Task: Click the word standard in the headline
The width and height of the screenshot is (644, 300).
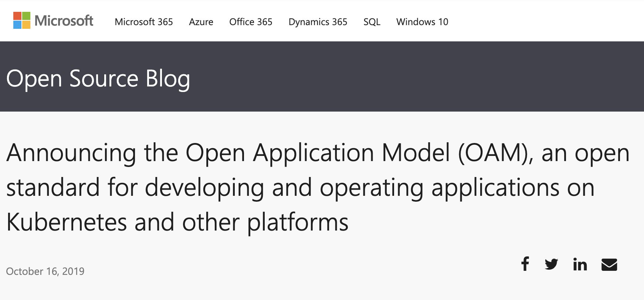Action: [53, 187]
